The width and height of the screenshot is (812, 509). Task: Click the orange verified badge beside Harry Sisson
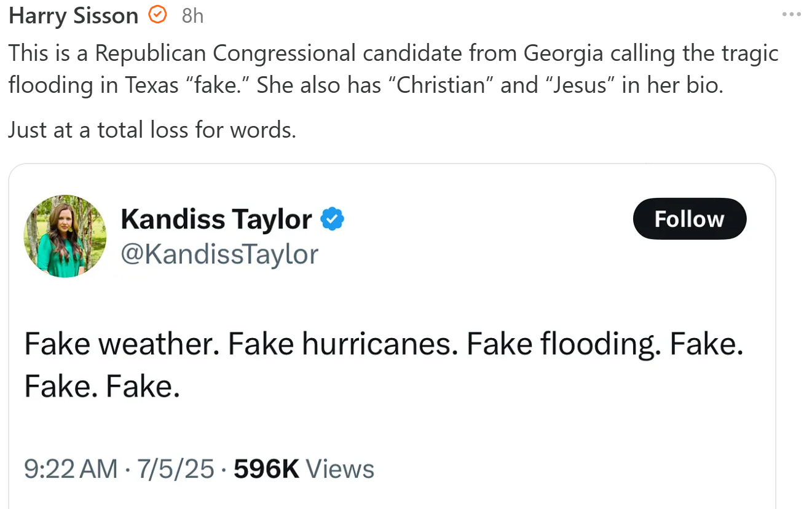[x=158, y=15]
